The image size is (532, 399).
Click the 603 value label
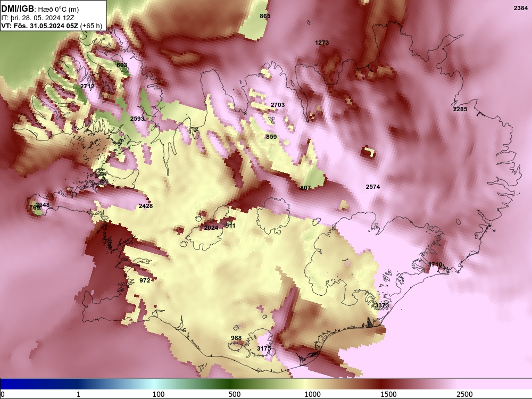[x=121, y=65]
